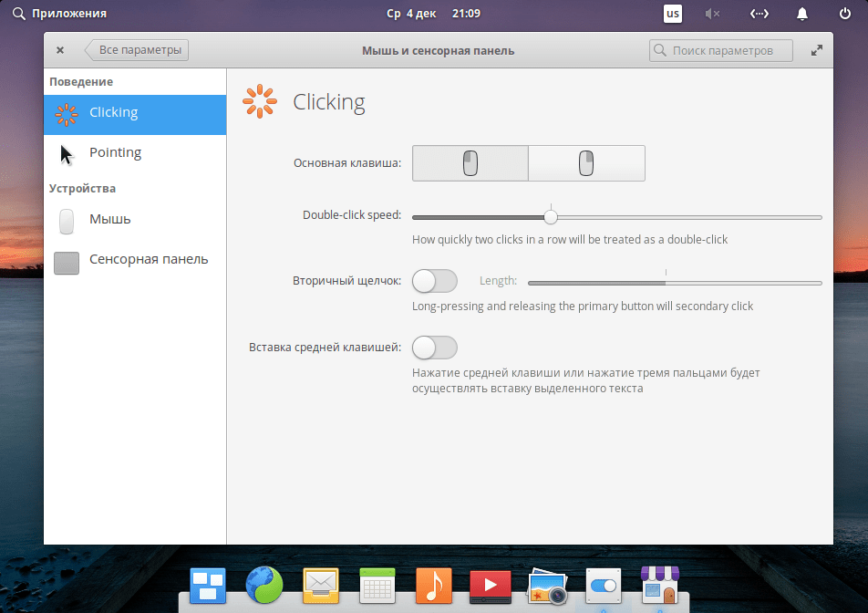
Task: Open the Мышь device settings
Action: coord(135,221)
